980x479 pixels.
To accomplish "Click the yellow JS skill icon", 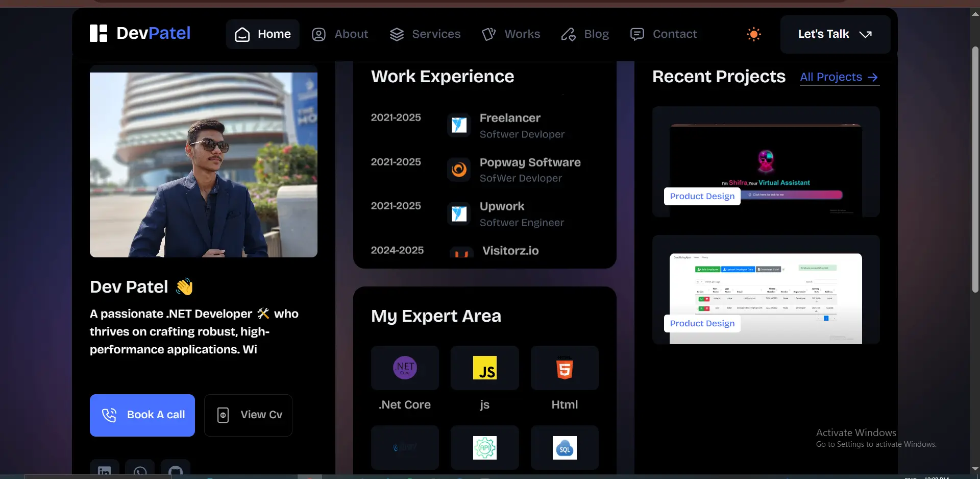I will point(484,368).
